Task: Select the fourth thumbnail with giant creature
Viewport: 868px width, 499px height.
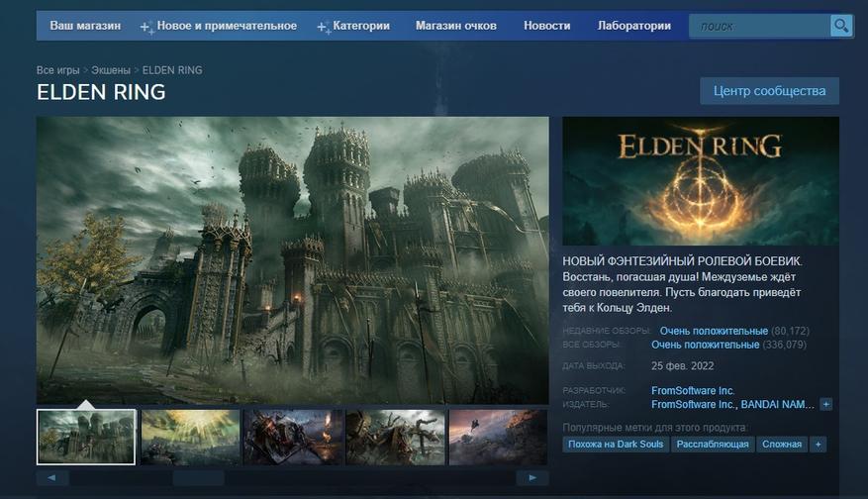Action: click(x=395, y=437)
